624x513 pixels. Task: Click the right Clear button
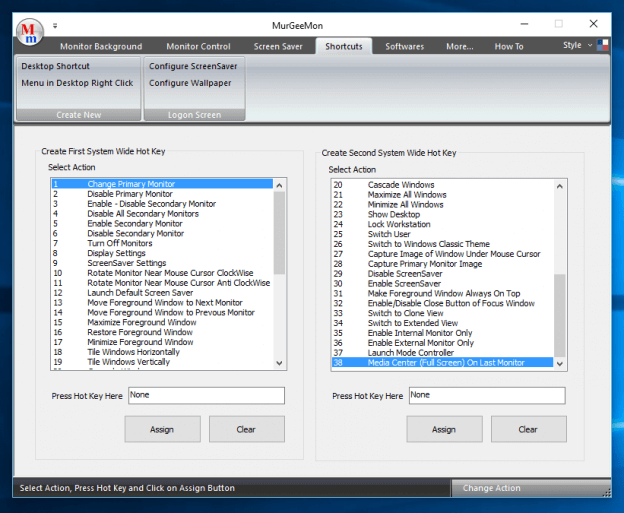[528, 429]
